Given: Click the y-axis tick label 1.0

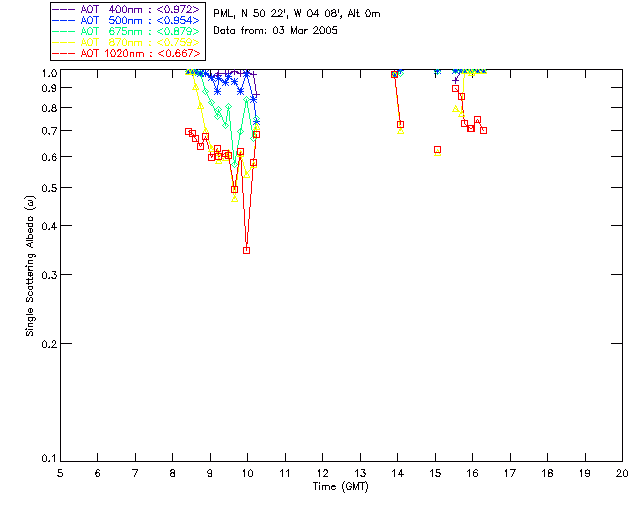Looking at the screenshot, I should 49,73.
